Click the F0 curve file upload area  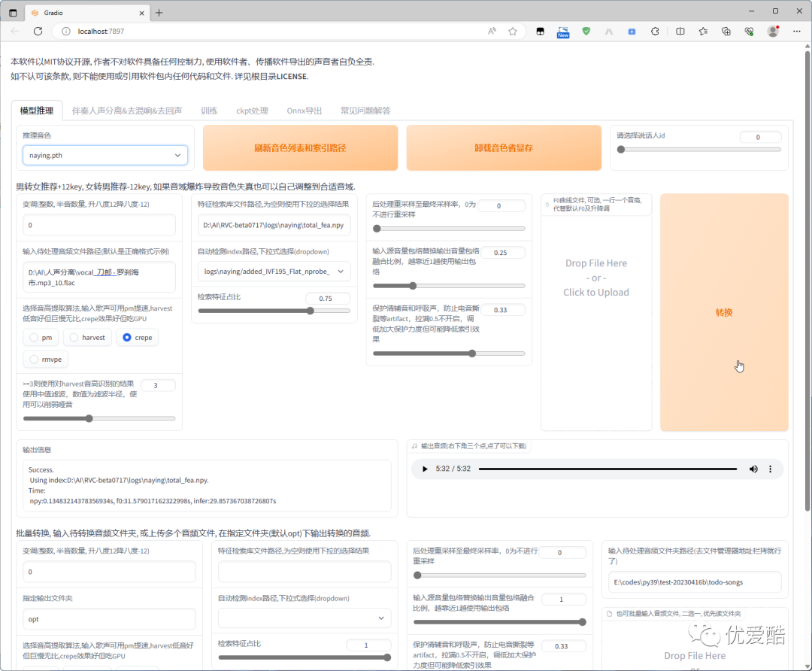point(596,312)
